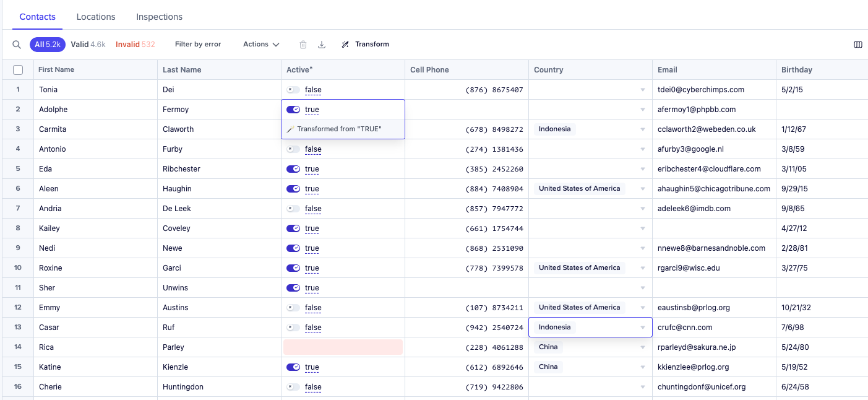Open the column layout icon

coord(857,45)
